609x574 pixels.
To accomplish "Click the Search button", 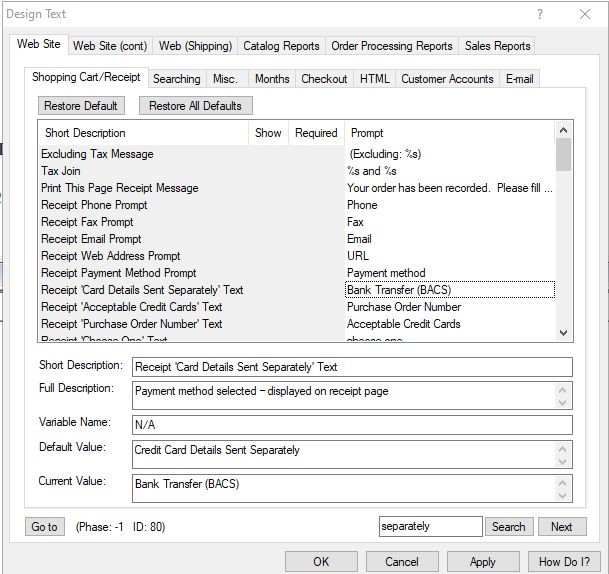I will point(508,527).
